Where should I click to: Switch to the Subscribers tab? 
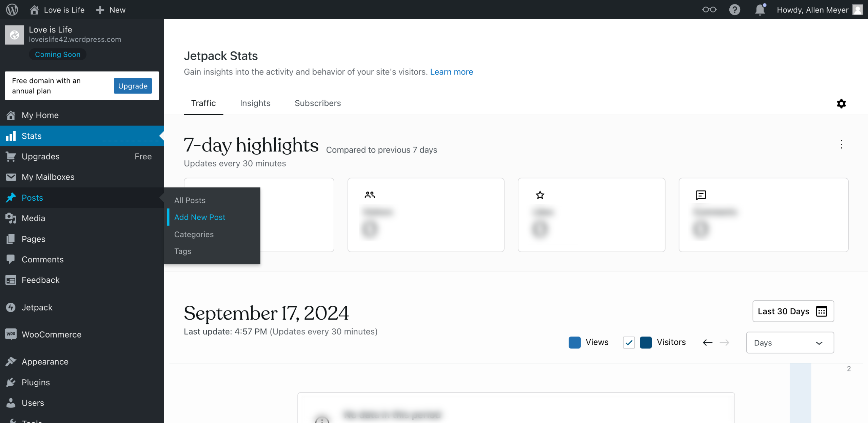click(318, 103)
